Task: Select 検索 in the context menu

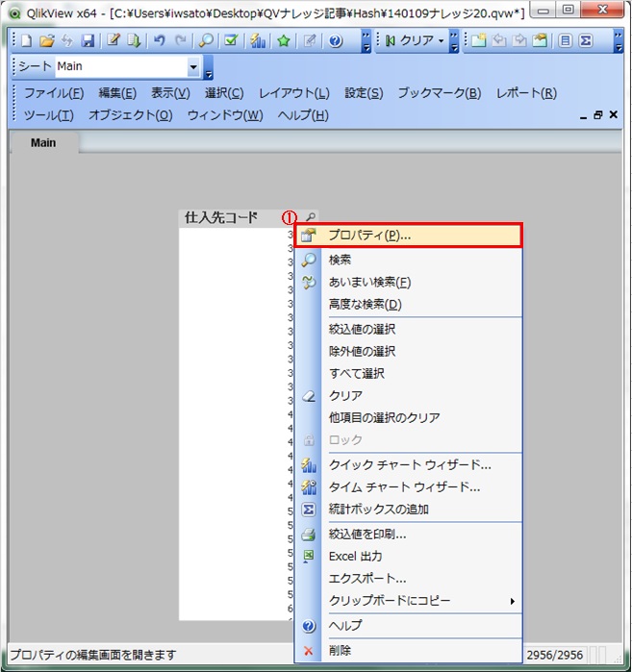Action: (x=408, y=260)
